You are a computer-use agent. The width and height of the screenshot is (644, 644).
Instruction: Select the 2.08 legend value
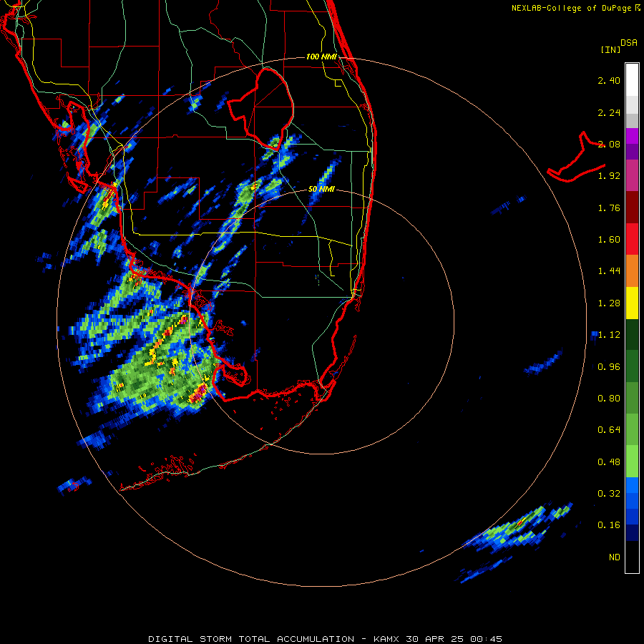click(x=609, y=144)
